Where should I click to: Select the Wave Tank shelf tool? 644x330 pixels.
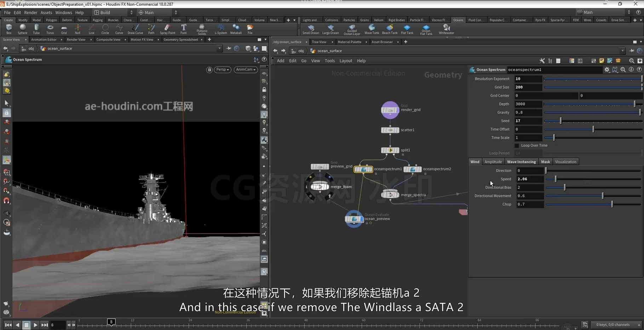(x=372, y=29)
